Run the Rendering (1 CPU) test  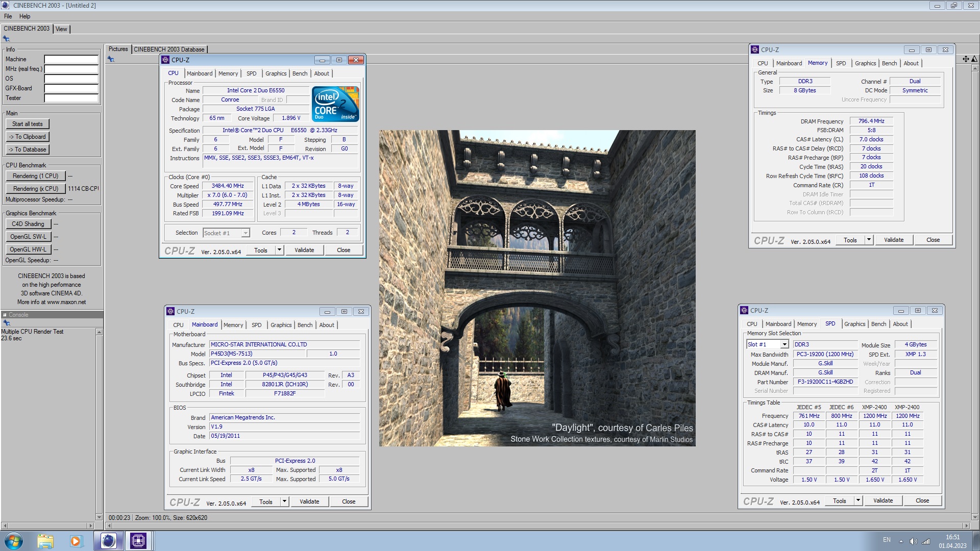point(36,176)
